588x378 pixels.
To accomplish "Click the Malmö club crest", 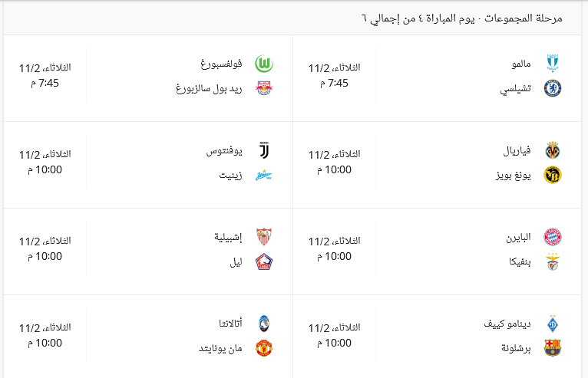I will click(553, 63).
